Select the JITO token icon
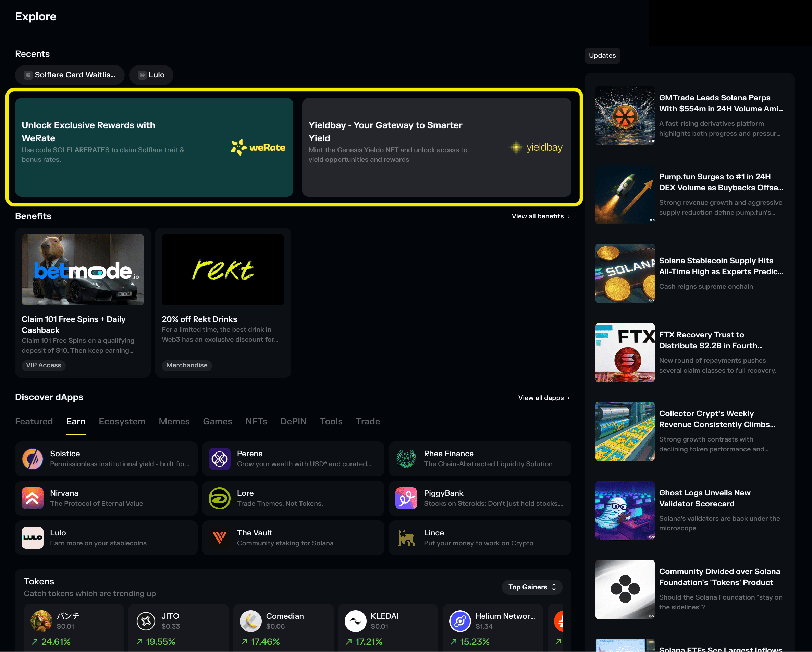 [146, 621]
